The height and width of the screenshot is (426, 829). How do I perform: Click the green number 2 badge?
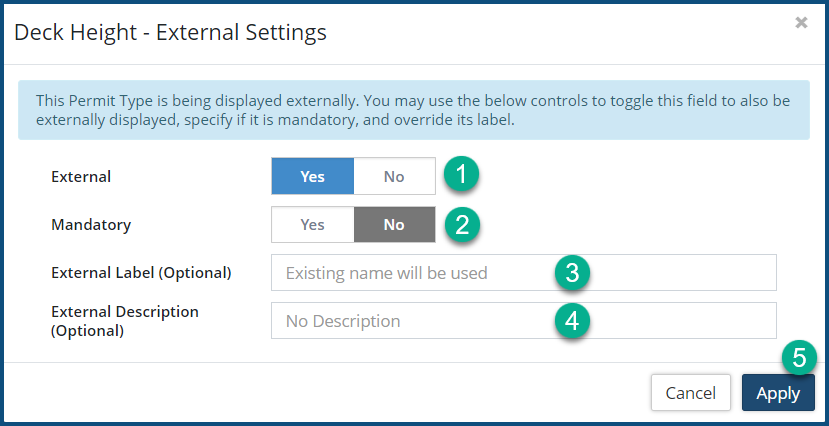[x=461, y=224]
